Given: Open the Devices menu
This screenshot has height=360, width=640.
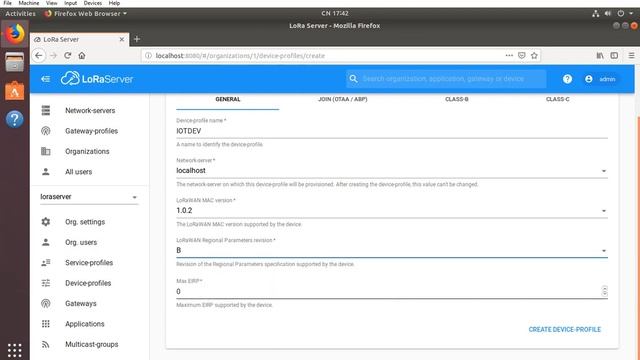Looking at the screenshot, I should [93, 3].
